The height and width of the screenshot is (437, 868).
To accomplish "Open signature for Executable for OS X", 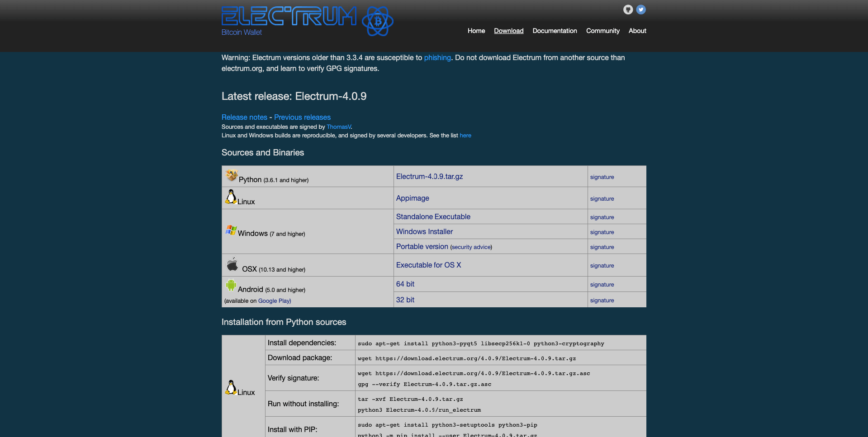I will tap(602, 266).
